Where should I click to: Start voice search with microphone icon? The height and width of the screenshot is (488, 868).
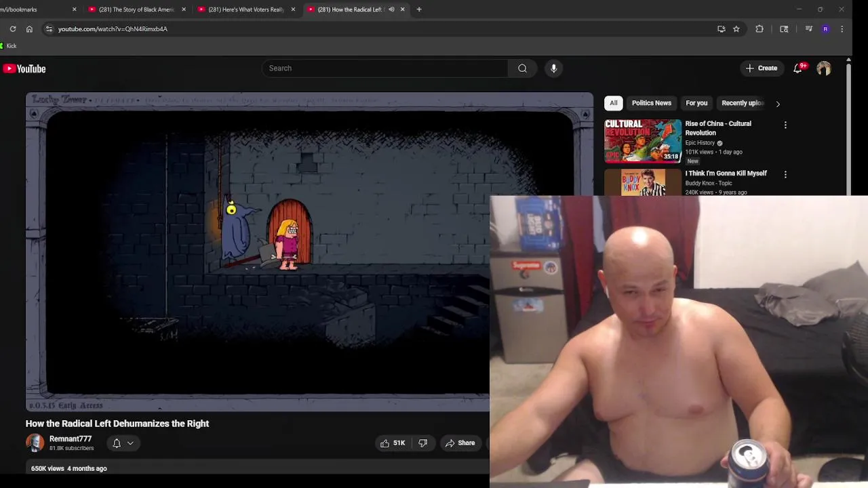click(x=553, y=68)
